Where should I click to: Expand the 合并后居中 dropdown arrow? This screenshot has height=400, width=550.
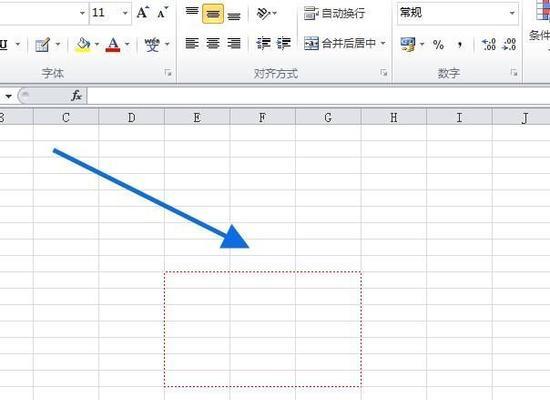[x=383, y=44]
